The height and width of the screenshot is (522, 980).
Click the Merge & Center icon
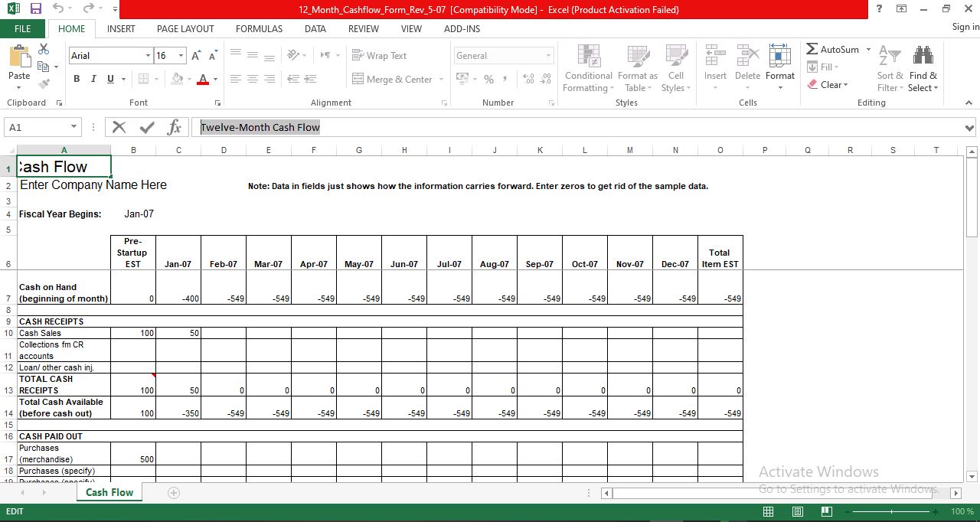tap(392, 80)
